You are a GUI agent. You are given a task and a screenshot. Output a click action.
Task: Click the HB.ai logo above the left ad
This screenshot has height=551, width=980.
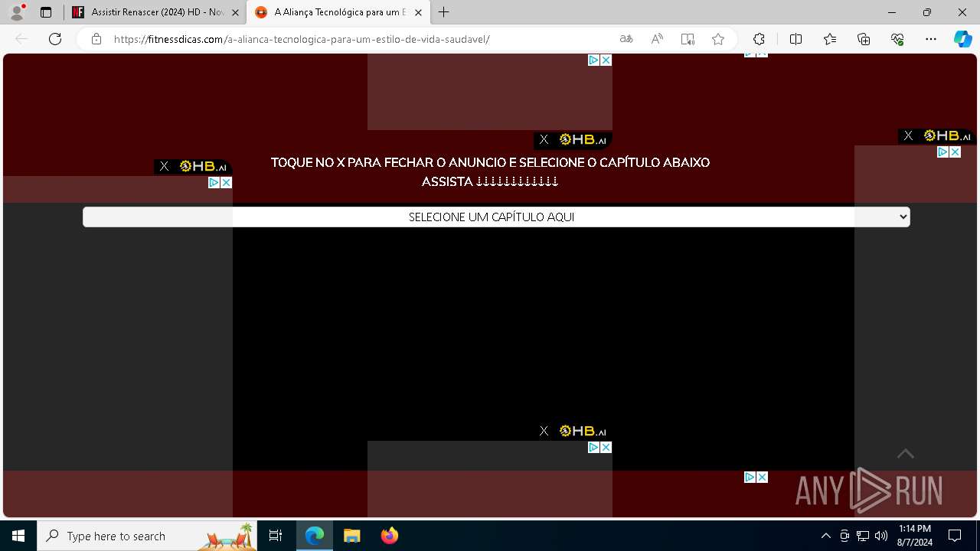click(203, 166)
